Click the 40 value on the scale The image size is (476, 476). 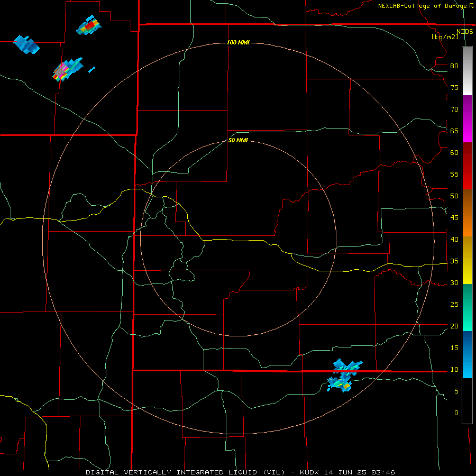454,240
